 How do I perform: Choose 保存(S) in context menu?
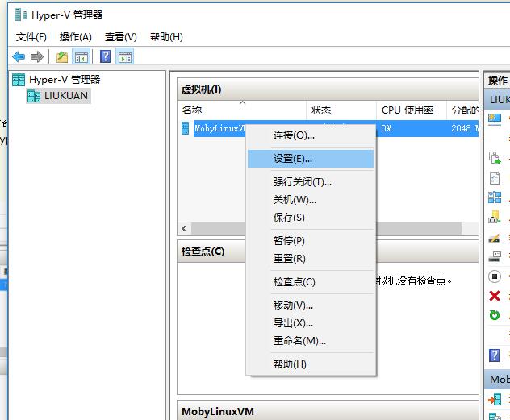point(311,217)
